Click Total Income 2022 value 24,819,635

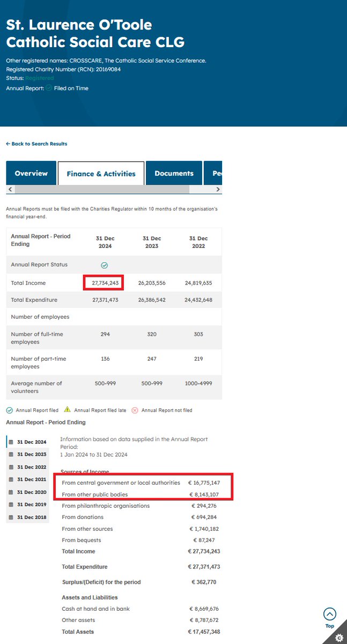198,283
